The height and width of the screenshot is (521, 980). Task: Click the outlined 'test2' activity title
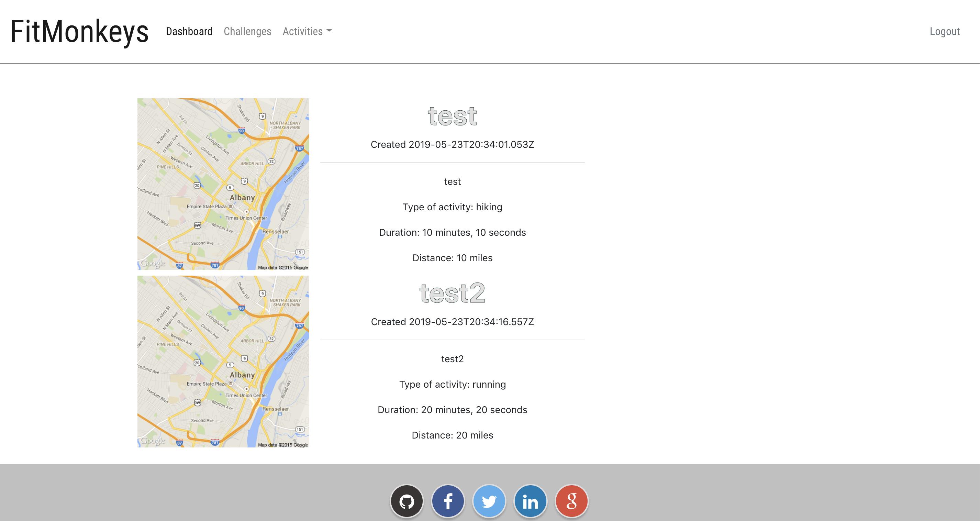452,293
